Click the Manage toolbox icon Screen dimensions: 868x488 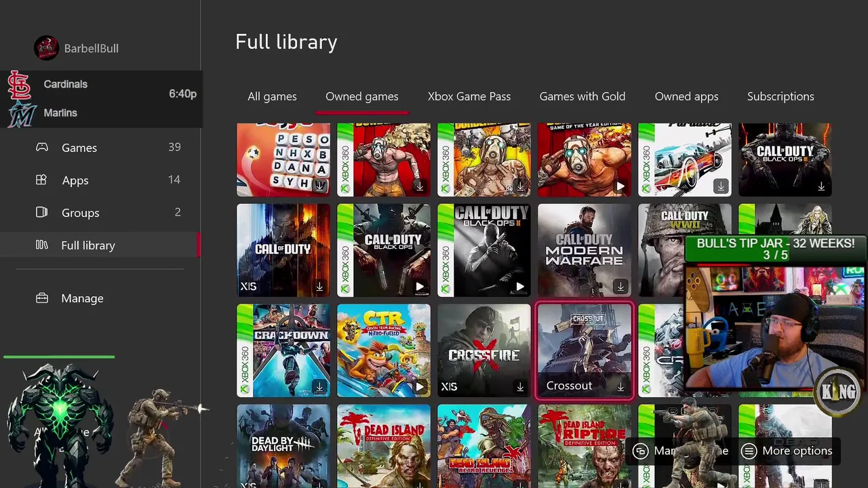(42, 298)
